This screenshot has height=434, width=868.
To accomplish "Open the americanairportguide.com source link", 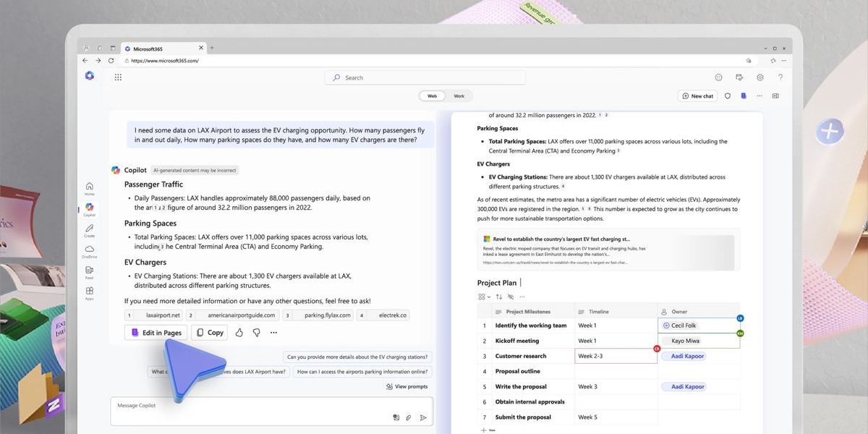I will (233, 315).
